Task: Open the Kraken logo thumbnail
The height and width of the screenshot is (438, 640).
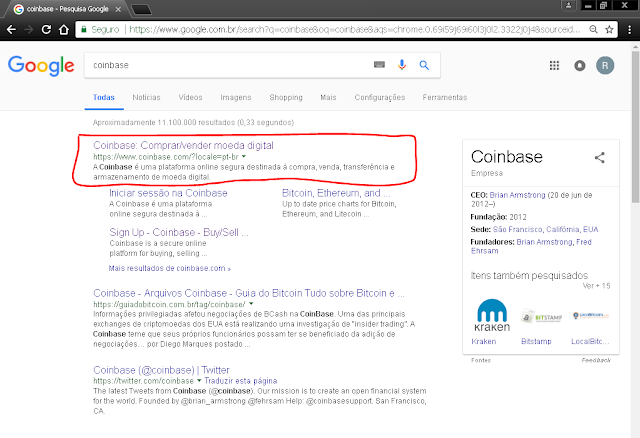Action: click(x=492, y=315)
